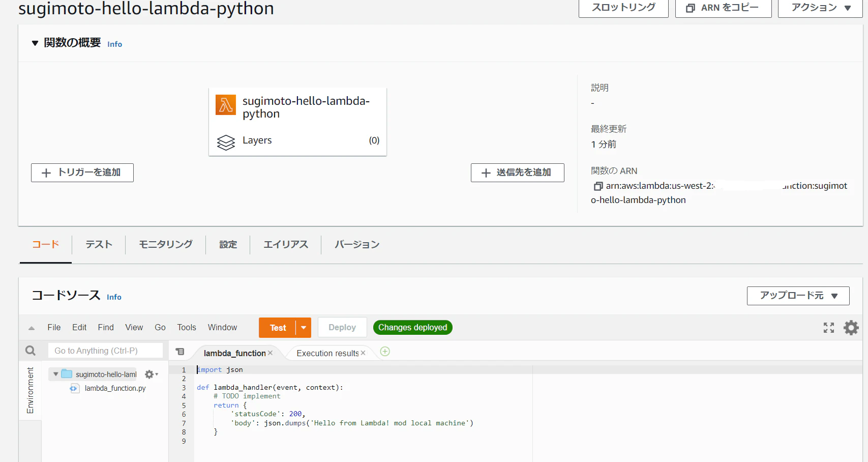This screenshot has width=868, height=462.
Task: Open the tab list icon beside lambda_function
Action: point(180,352)
